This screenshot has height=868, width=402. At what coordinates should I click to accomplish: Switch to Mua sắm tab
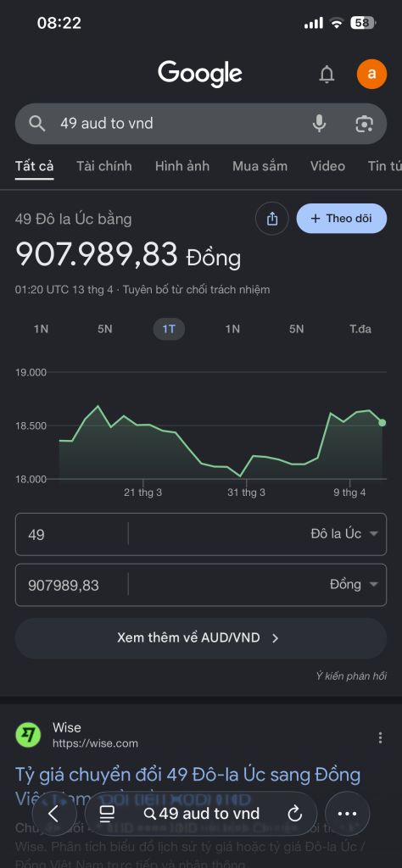(x=260, y=166)
